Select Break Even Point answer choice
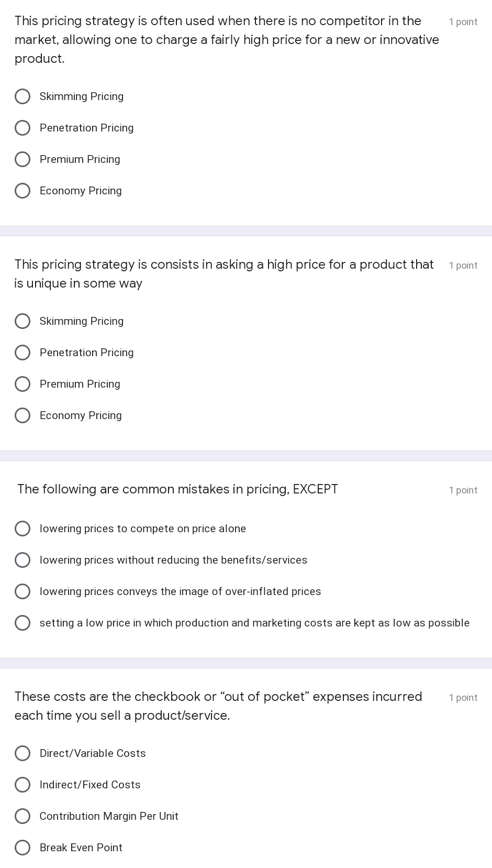The height and width of the screenshot is (868, 492). pyautogui.click(x=23, y=848)
